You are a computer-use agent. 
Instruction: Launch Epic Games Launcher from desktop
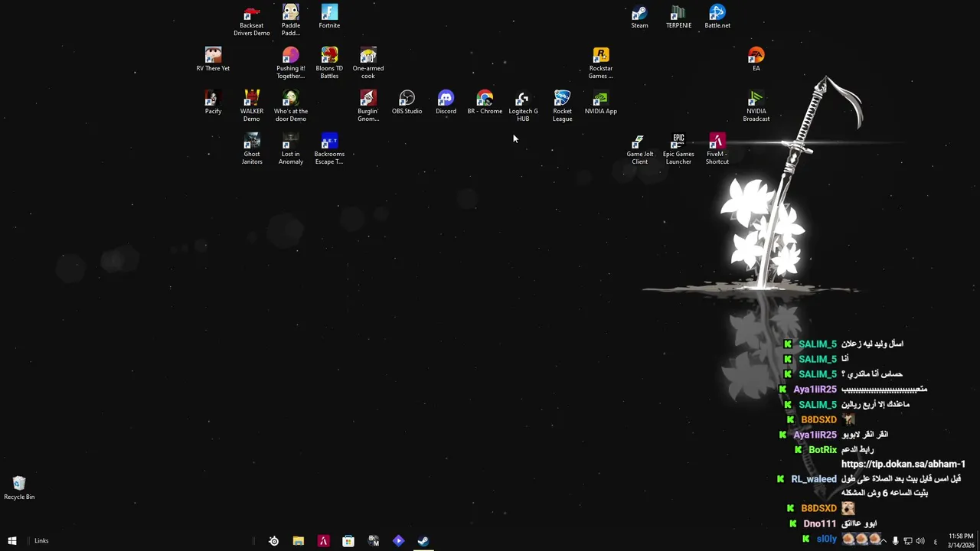678,149
